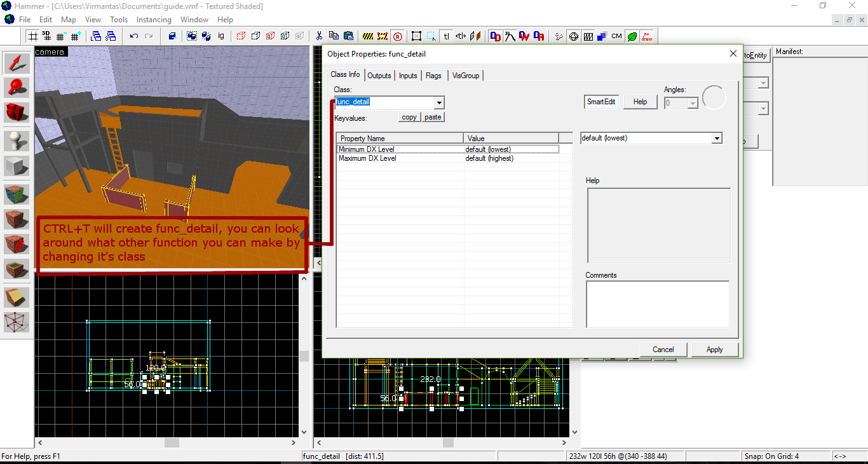Toggle texture lock 'tl' button

[446, 36]
